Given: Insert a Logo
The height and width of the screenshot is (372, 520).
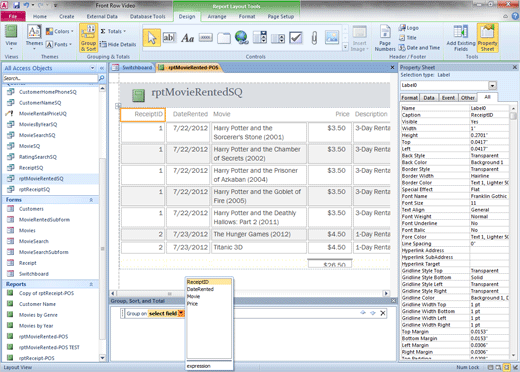Looking at the screenshot, I should (409, 28).
